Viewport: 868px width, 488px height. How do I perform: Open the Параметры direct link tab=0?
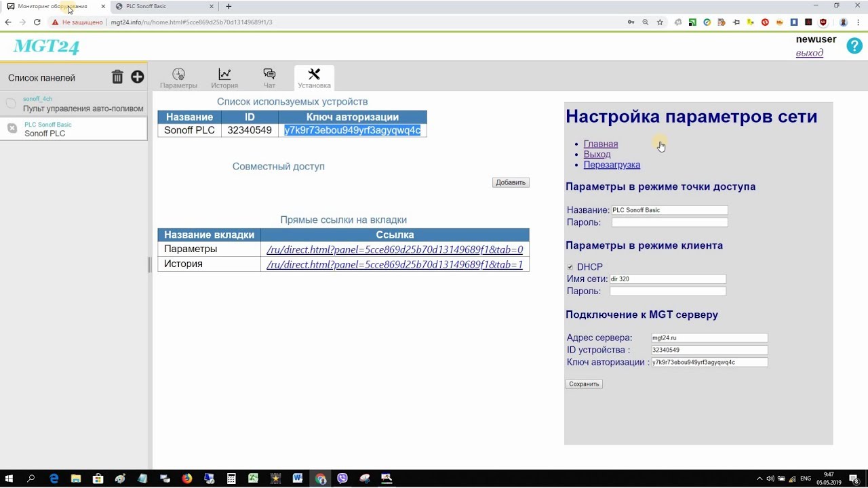395,249
